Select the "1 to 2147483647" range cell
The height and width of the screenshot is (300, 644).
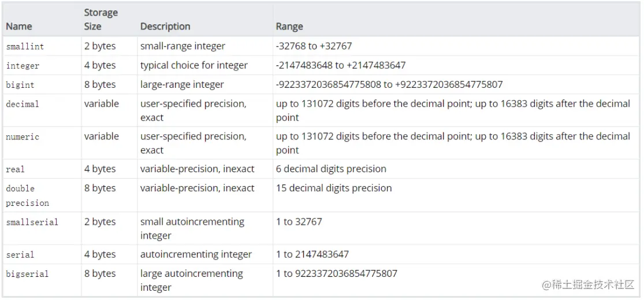pyautogui.click(x=312, y=254)
